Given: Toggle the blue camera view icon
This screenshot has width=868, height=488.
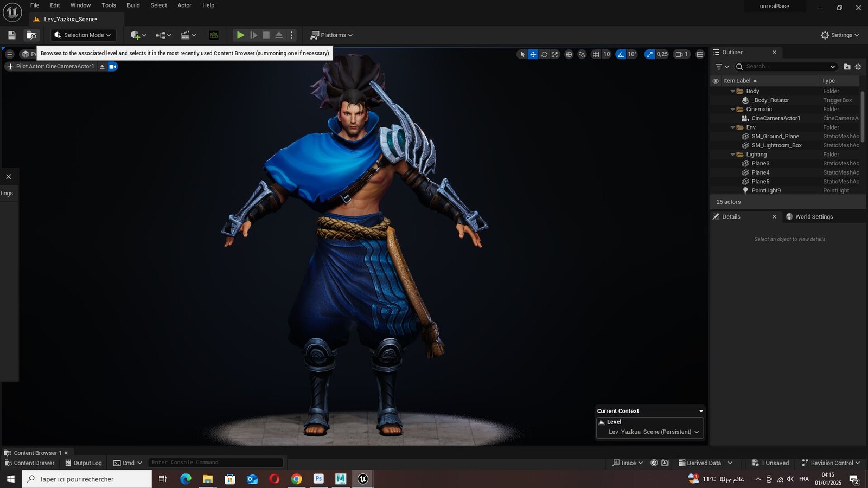Looking at the screenshot, I should [x=112, y=66].
